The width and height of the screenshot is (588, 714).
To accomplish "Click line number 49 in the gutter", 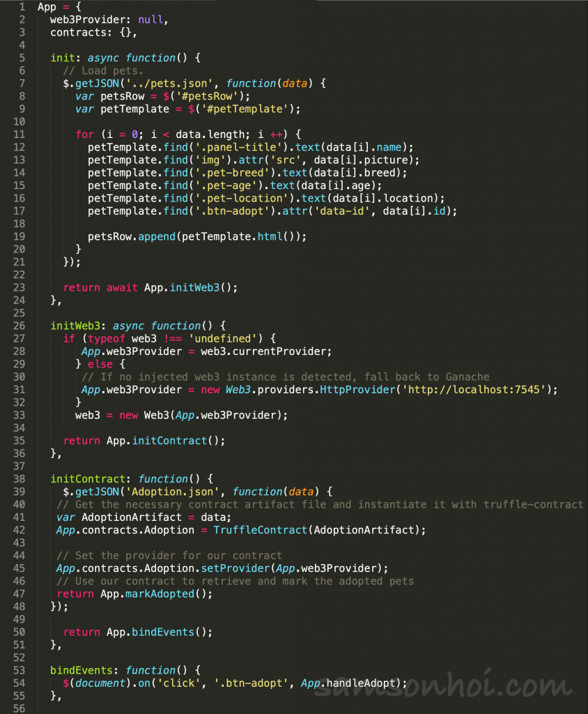I will point(19,619).
